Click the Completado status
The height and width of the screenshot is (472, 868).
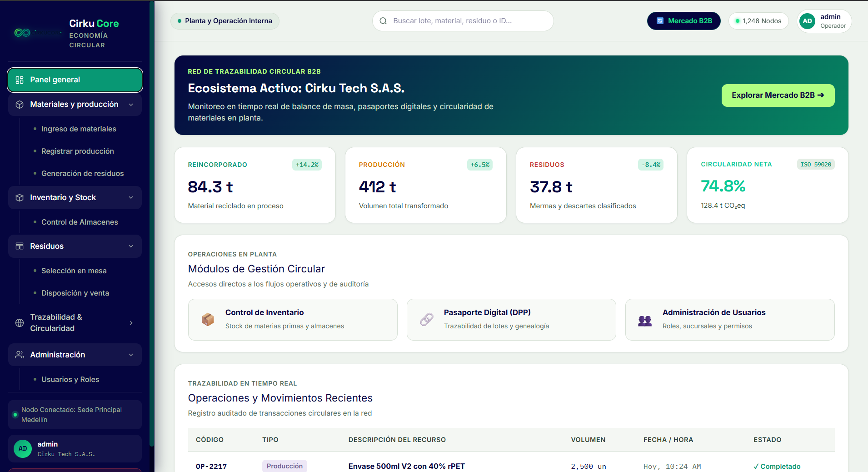coord(777,467)
